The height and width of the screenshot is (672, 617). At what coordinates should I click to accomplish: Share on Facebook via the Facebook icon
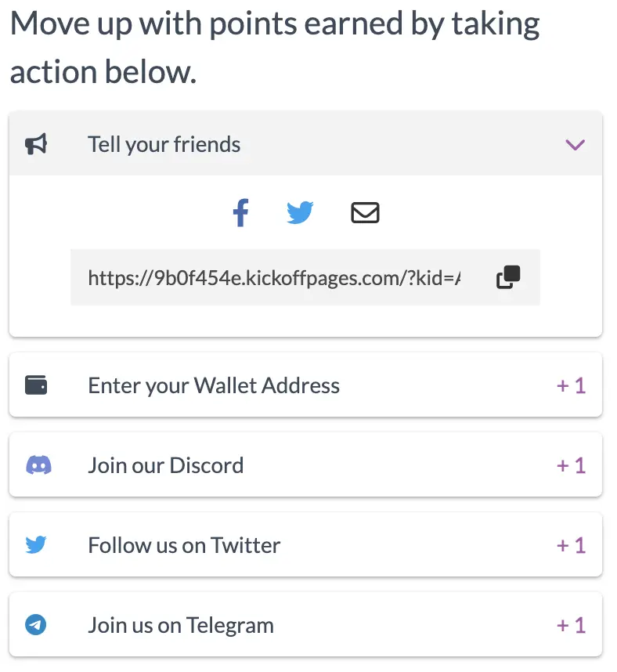240,213
